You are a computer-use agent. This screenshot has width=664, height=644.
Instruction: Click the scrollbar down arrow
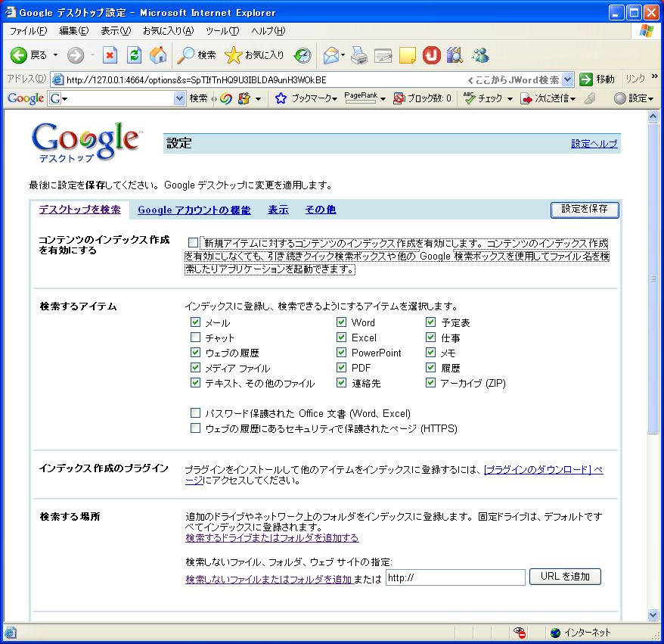653,614
